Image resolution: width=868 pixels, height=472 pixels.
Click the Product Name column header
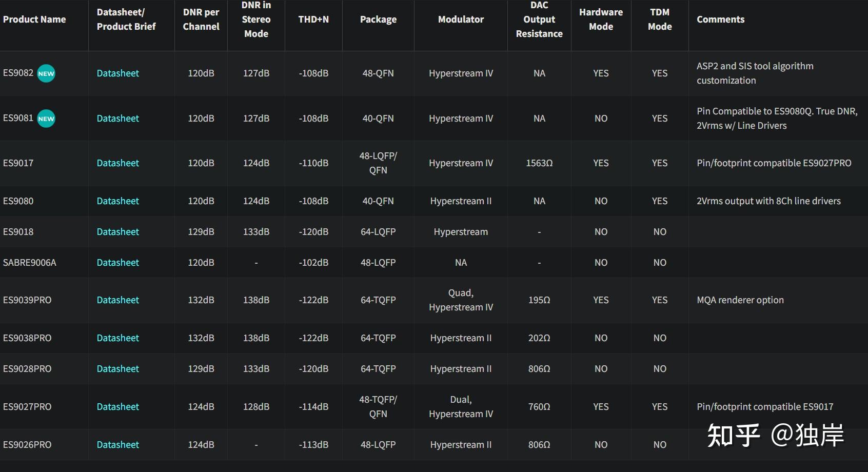34,19
